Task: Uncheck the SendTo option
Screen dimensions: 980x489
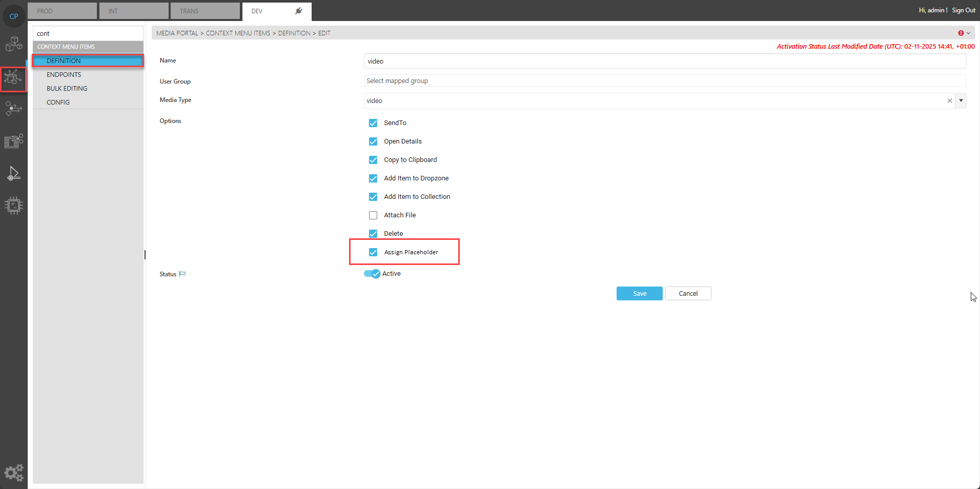Action: click(x=373, y=123)
